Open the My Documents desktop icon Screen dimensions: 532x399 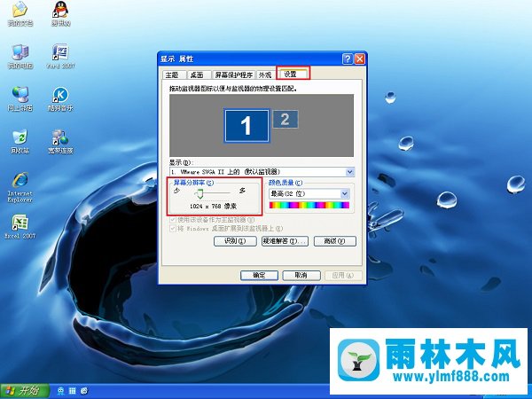point(20,13)
